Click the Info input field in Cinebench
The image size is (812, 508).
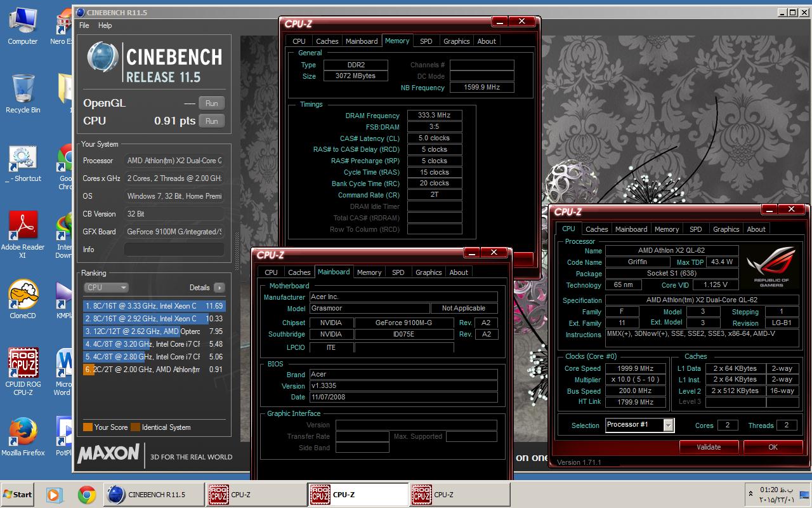(174, 250)
